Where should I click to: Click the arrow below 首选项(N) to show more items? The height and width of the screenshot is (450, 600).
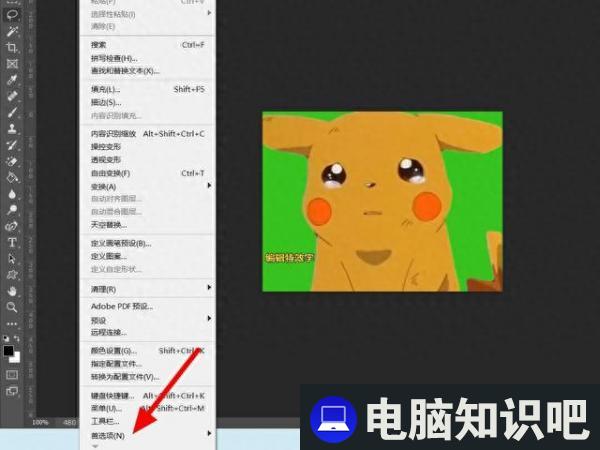[95, 446]
